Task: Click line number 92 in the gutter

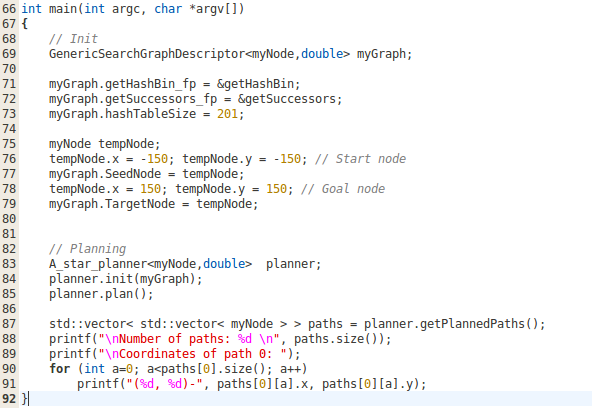Action: click(9, 399)
